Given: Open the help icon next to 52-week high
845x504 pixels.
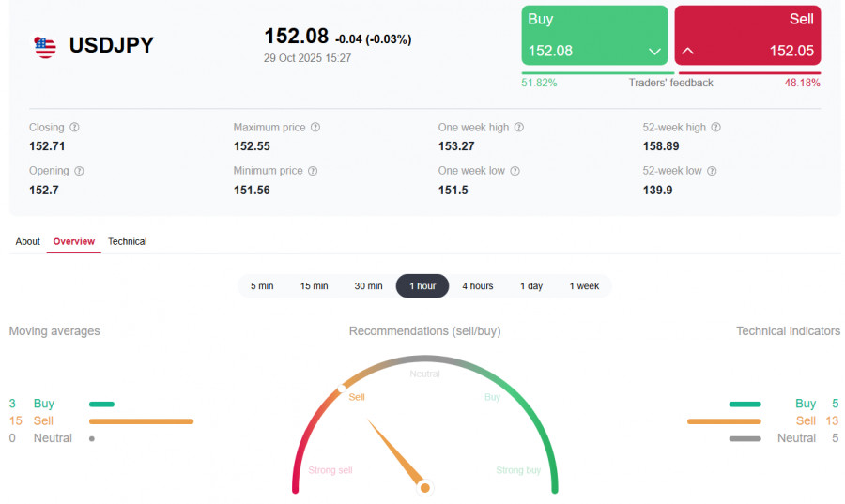Looking at the screenshot, I should point(715,127).
